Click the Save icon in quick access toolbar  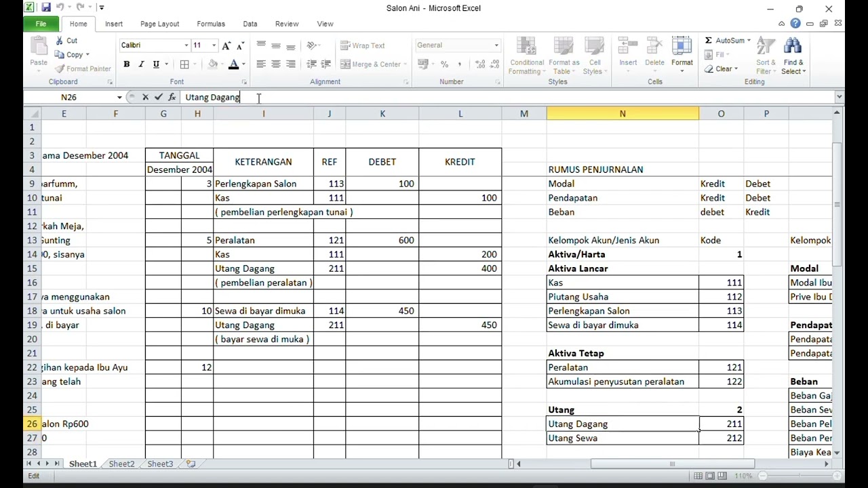pyautogui.click(x=45, y=7)
